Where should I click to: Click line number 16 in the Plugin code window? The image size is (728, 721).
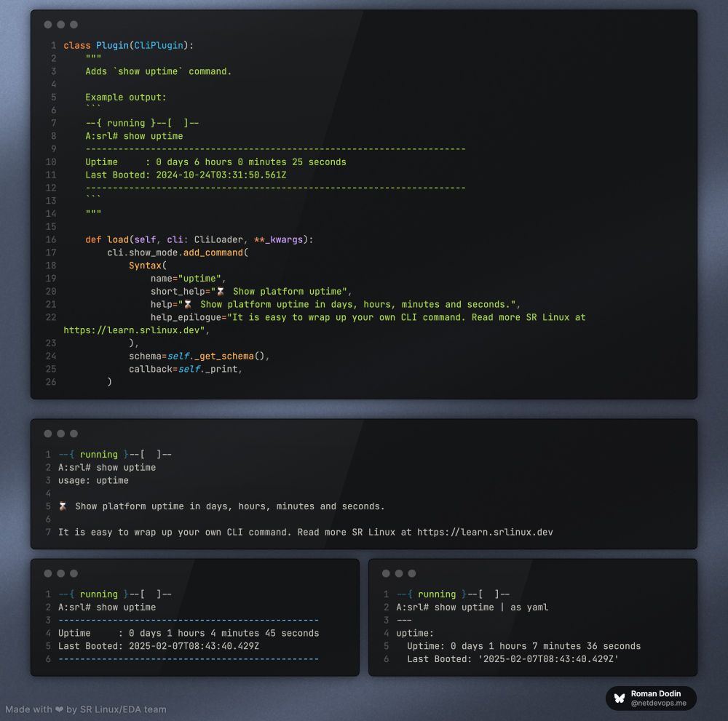point(51,240)
